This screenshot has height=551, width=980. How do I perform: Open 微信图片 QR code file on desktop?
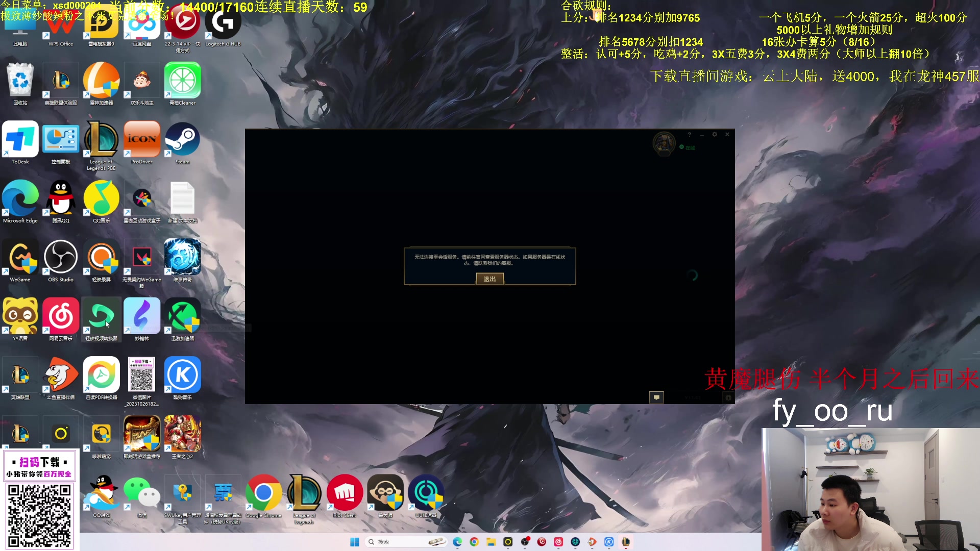[142, 381]
